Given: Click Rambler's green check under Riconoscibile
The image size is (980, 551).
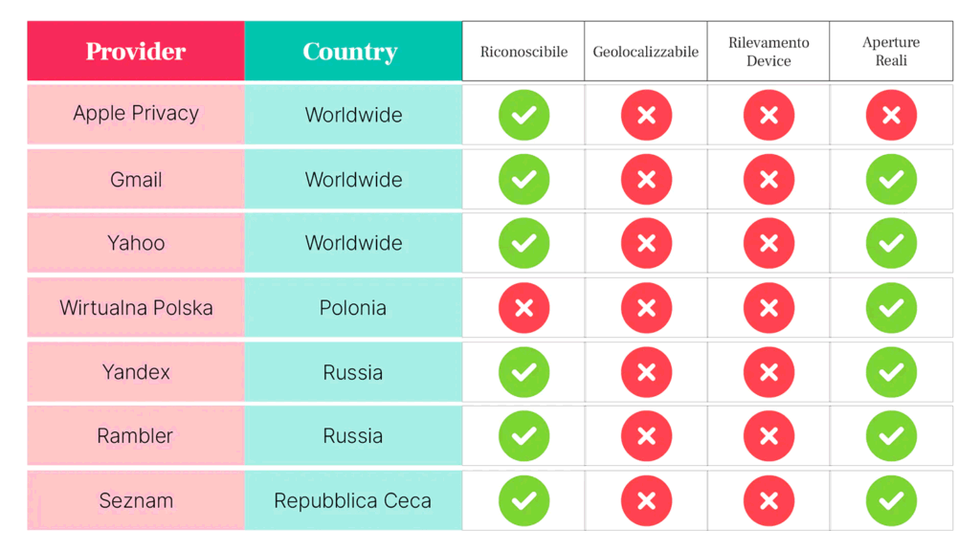Looking at the screenshot, I should pyautogui.click(x=523, y=436).
